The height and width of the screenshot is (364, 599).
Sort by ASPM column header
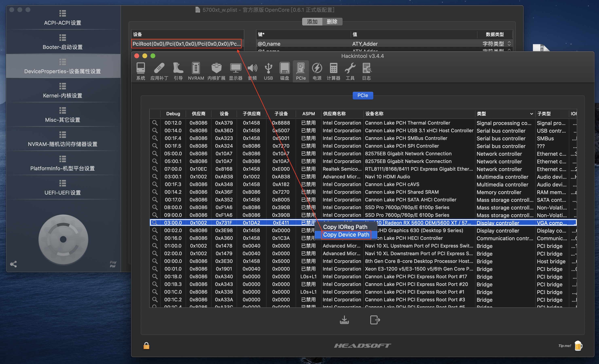308,114
